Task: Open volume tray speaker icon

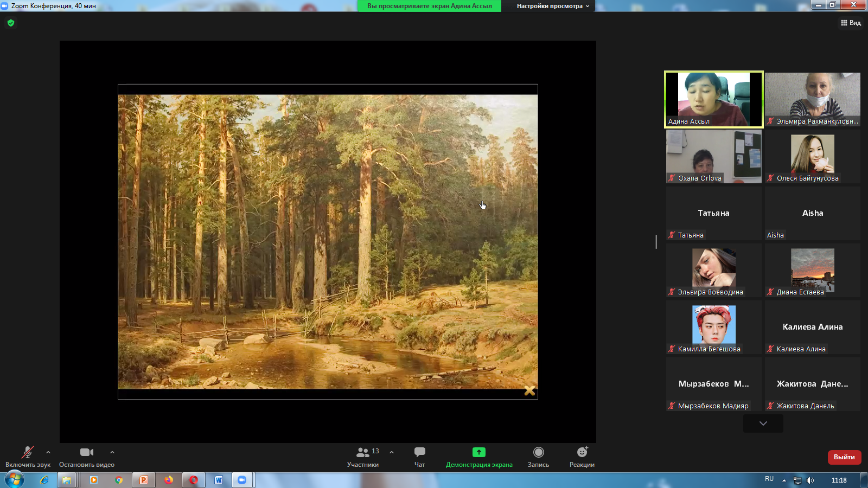Action: pos(810,480)
